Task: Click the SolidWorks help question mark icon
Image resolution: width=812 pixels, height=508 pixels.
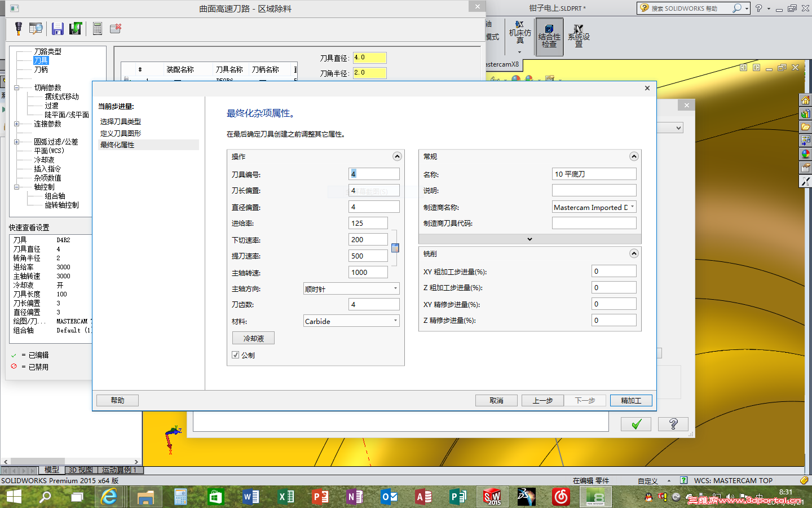Action: coord(758,8)
